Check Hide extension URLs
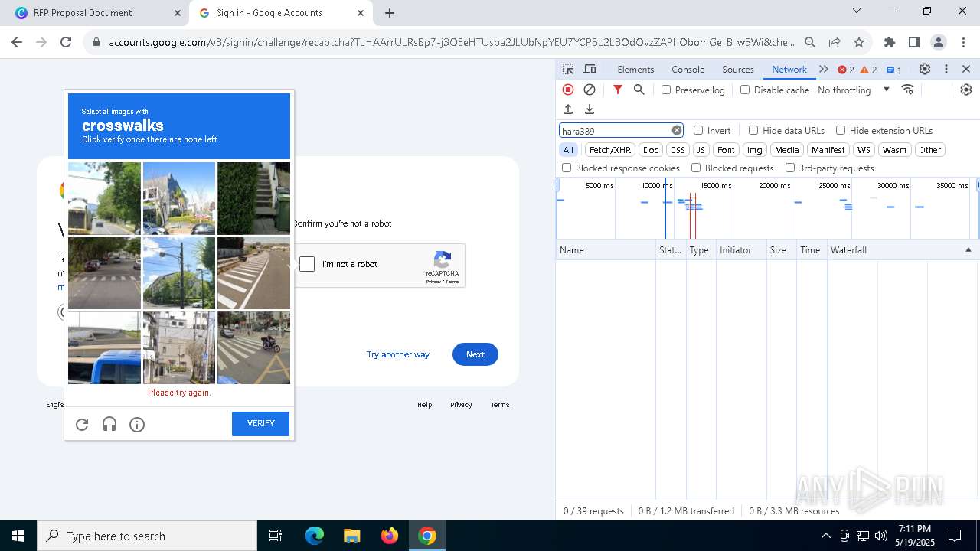The height and width of the screenshot is (551, 980). 841,130
